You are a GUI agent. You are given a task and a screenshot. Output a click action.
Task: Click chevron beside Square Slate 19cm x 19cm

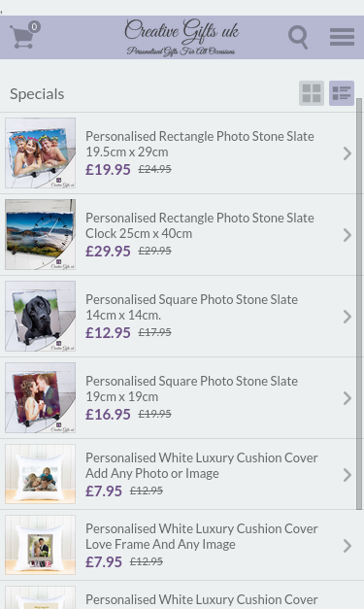(347, 398)
